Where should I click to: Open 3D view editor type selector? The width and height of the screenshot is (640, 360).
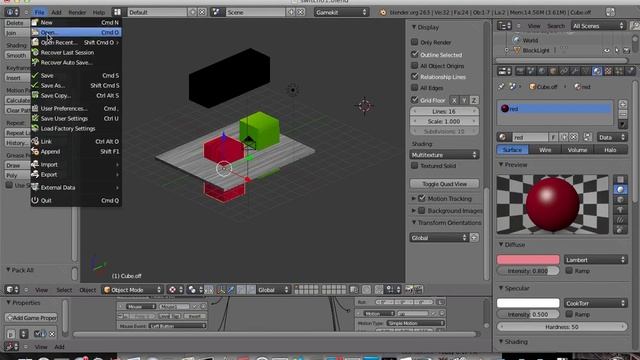[x=12, y=290]
